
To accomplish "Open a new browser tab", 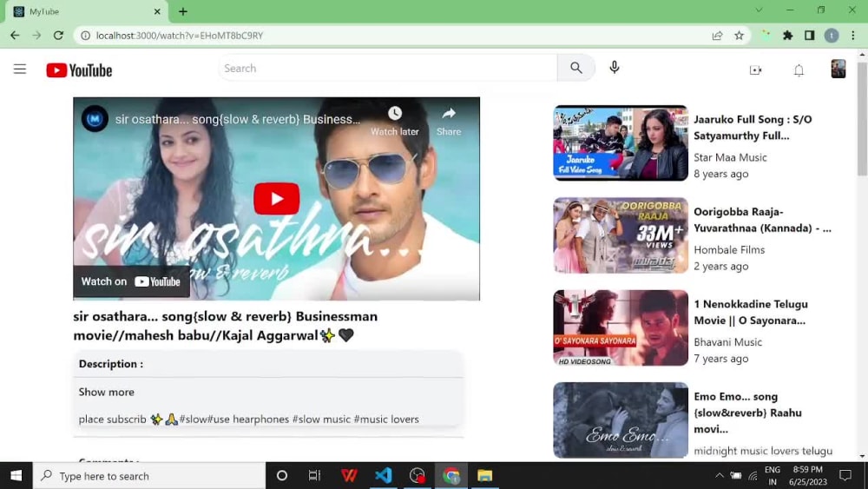I will pyautogui.click(x=183, y=11).
